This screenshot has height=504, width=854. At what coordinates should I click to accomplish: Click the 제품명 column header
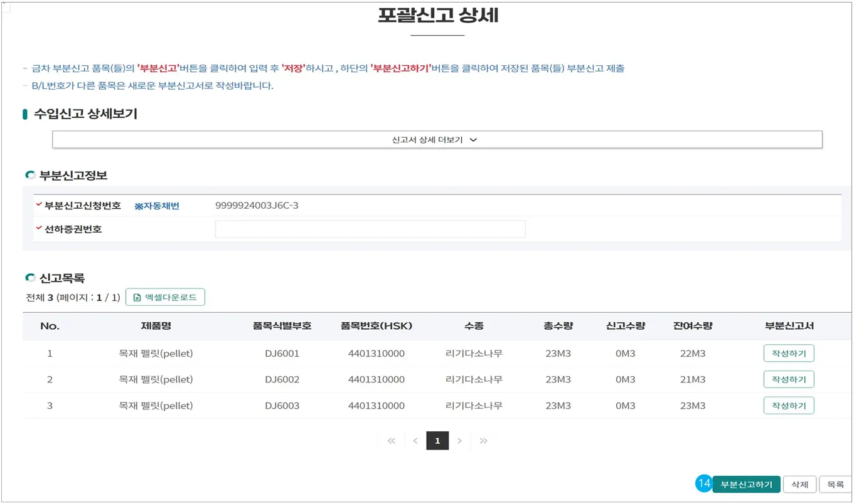pos(156,326)
